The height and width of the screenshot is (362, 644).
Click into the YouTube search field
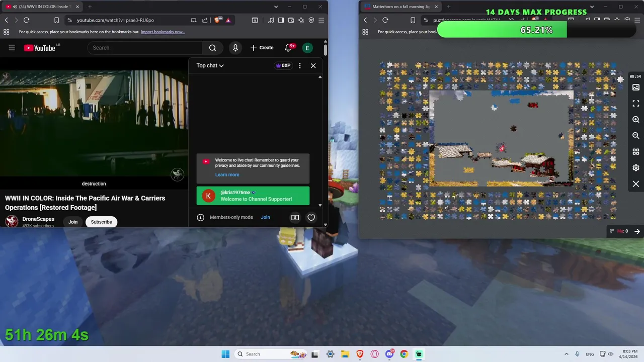point(145,48)
